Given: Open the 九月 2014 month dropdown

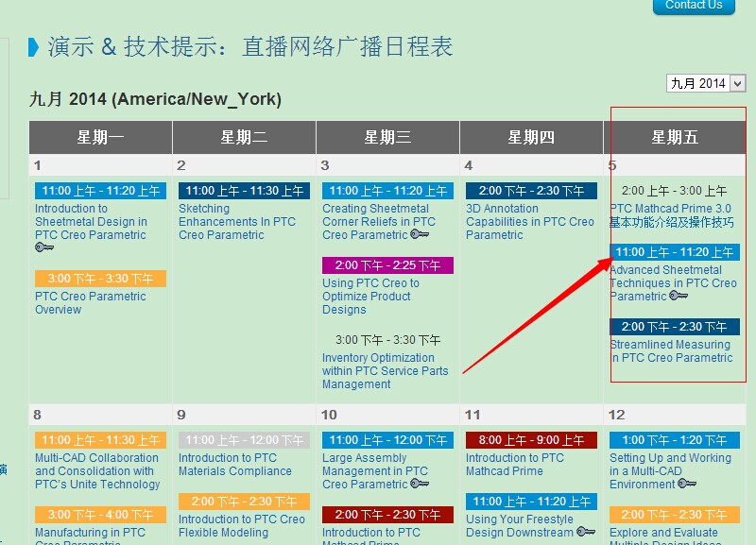Looking at the screenshot, I should [706, 83].
